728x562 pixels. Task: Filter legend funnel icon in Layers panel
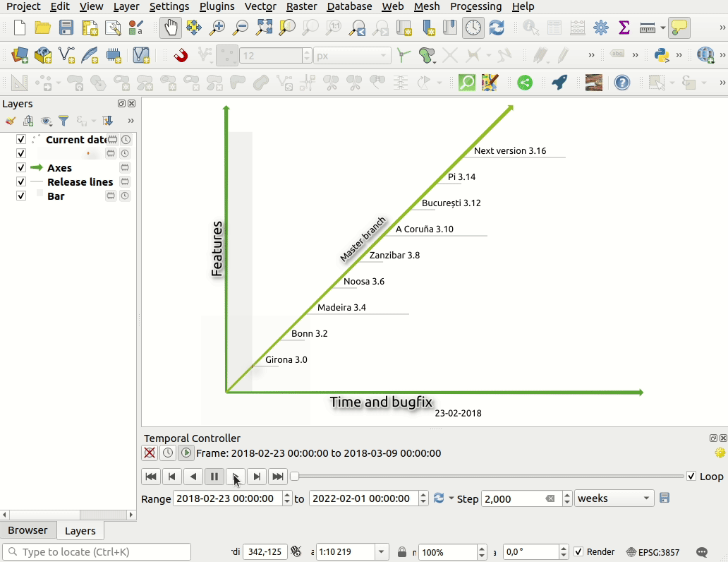pos(63,121)
